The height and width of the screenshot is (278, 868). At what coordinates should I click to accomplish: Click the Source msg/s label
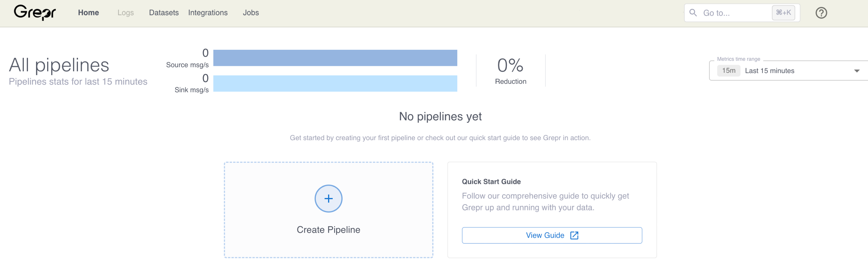tap(187, 65)
